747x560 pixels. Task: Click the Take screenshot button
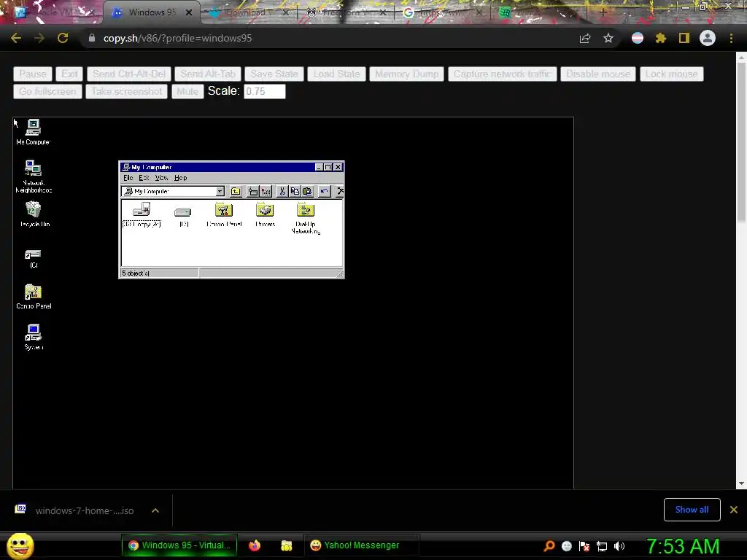(x=127, y=91)
